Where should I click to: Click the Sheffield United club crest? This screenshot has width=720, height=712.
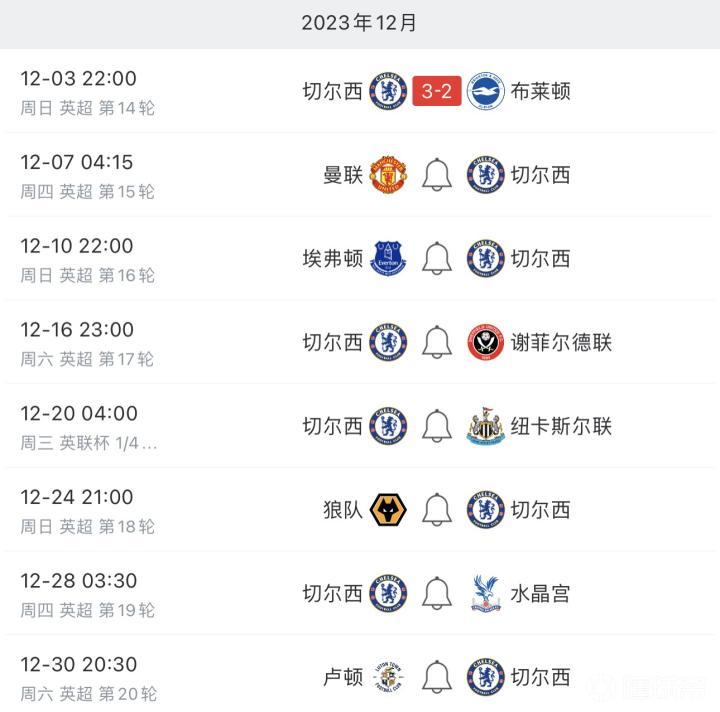tap(486, 343)
